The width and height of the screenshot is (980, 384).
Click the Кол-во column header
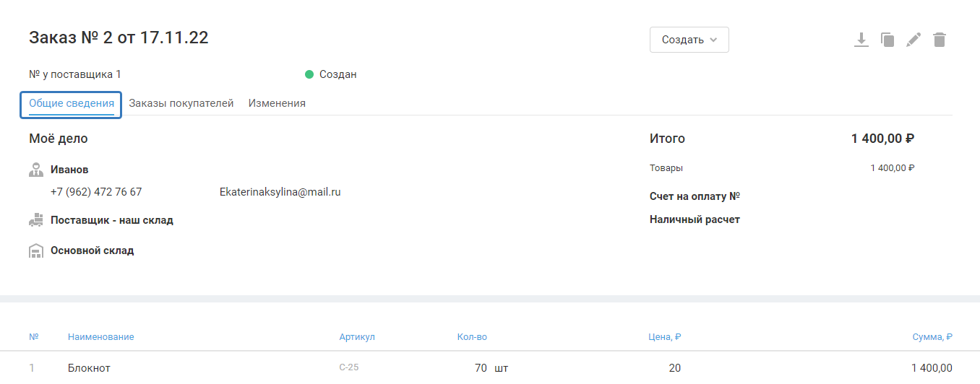tap(472, 337)
